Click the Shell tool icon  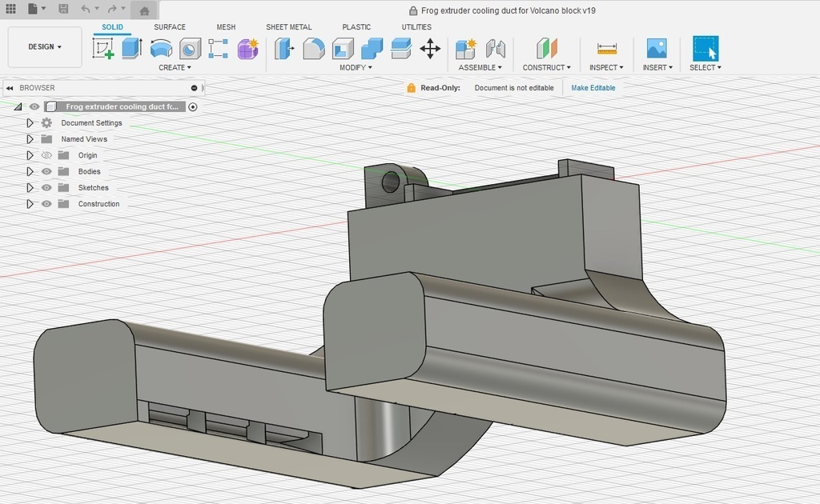(x=343, y=49)
